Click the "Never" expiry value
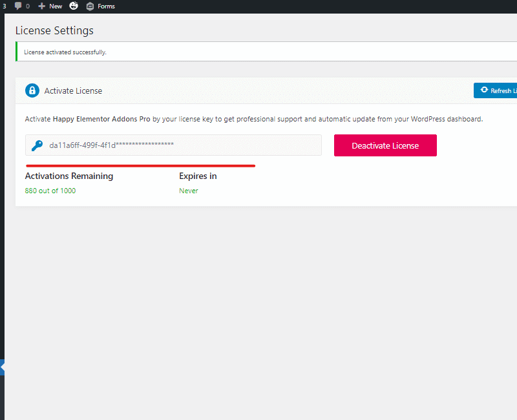 [189, 191]
